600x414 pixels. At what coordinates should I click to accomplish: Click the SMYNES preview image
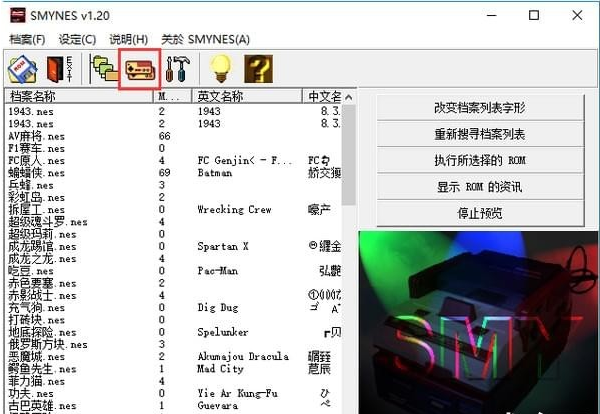coord(478,322)
